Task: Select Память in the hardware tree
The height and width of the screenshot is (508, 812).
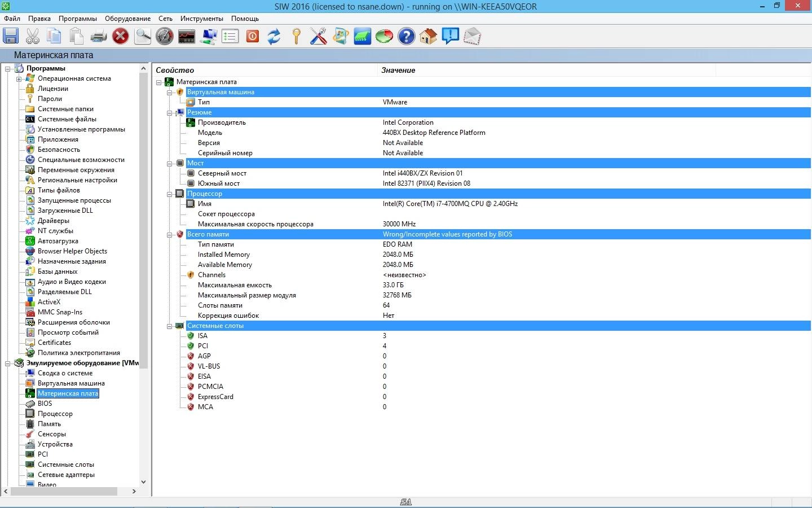Action: click(49, 424)
